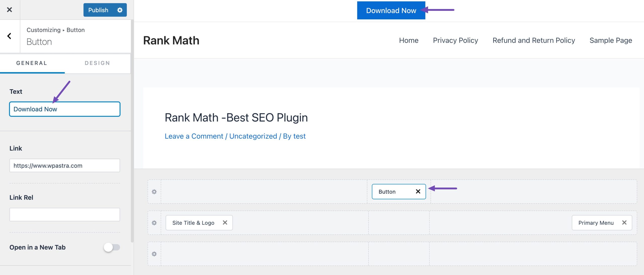Screen dimensions: 644x275
Task: Click the Download Now preview button
Action: coord(391,10)
